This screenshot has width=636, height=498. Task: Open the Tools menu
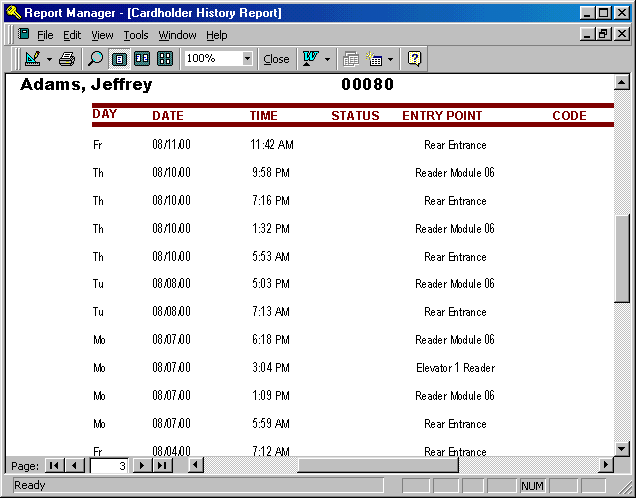pyautogui.click(x=135, y=35)
